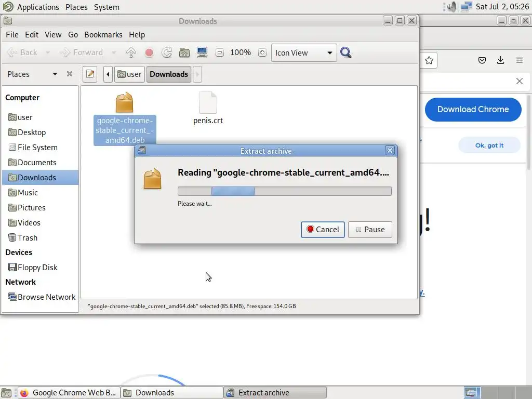
Task: Select Documents in Places sidebar
Action: pyautogui.click(x=40, y=163)
